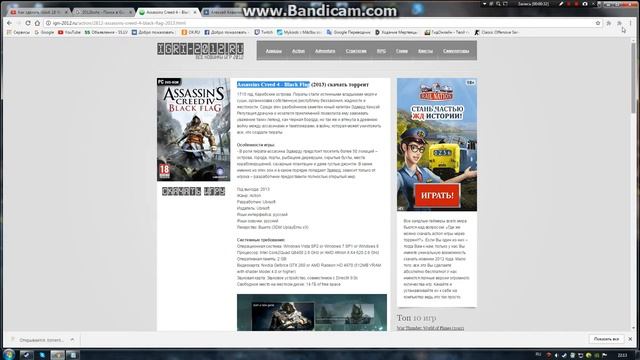The width and height of the screenshot is (640, 360).
Task: Open the Skype icon in the taskbar
Action: click(42, 355)
